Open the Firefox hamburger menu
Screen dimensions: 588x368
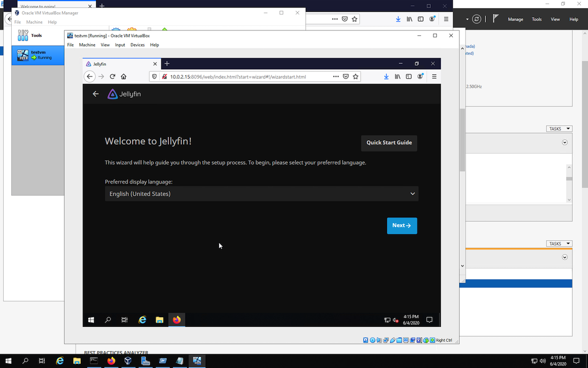[x=434, y=76]
